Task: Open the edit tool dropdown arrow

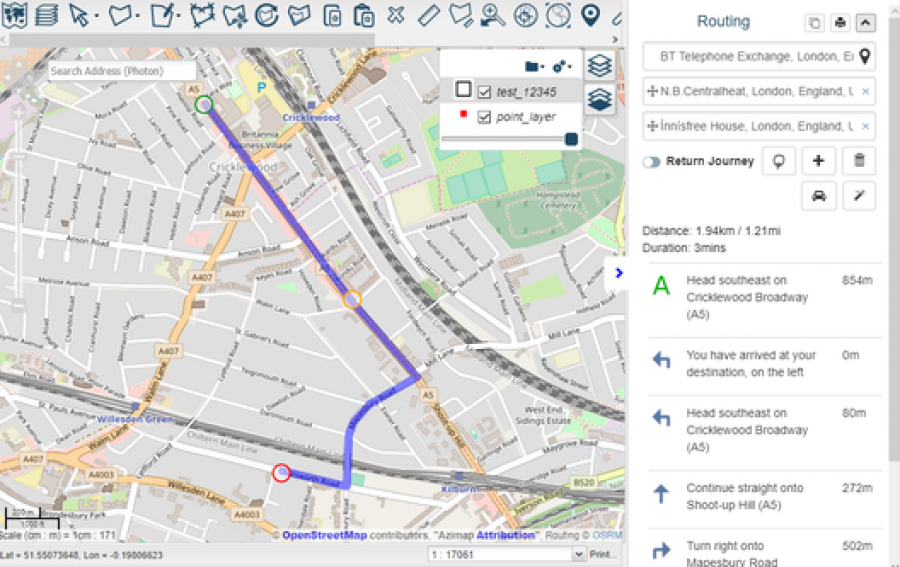Action: 179,15
